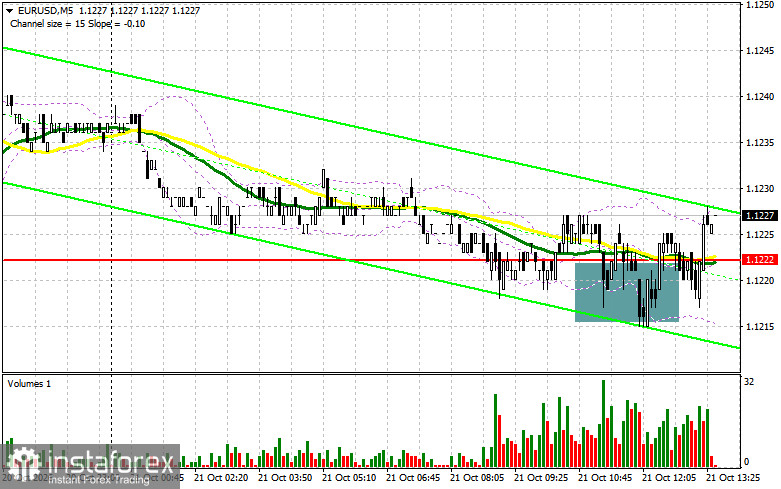Click the 'Channel size = 15 Slope = -0.10' label
This screenshot has width=781, height=489.
(77, 23)
